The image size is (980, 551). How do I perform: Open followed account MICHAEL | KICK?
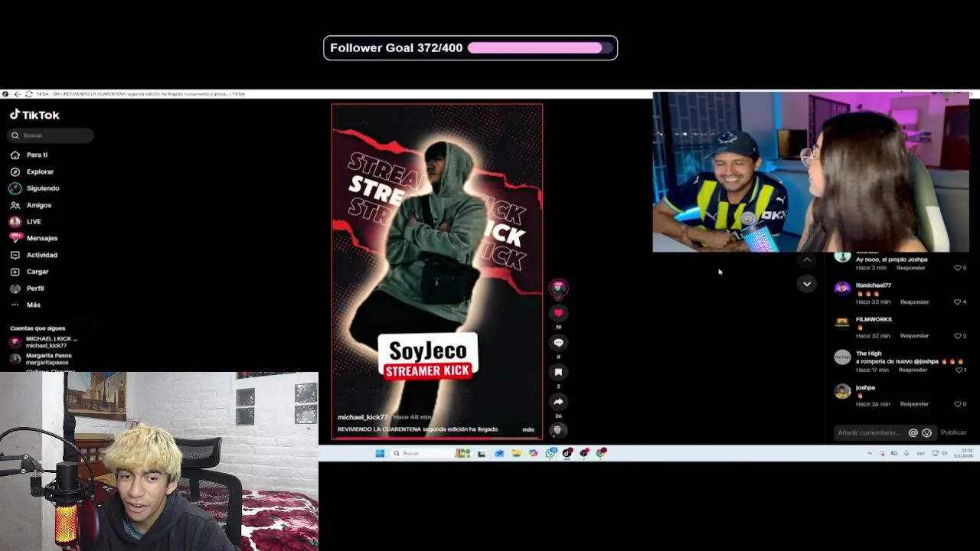tap(44, 342)
